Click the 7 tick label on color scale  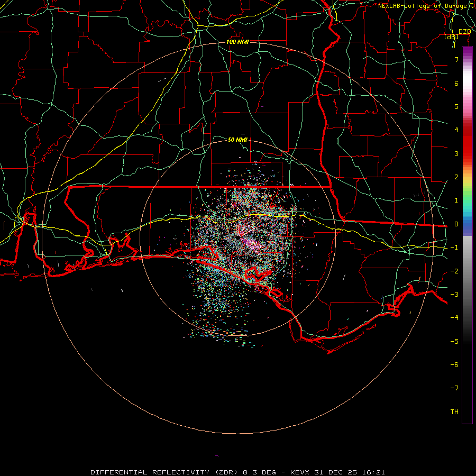click(x=456, y=59)
